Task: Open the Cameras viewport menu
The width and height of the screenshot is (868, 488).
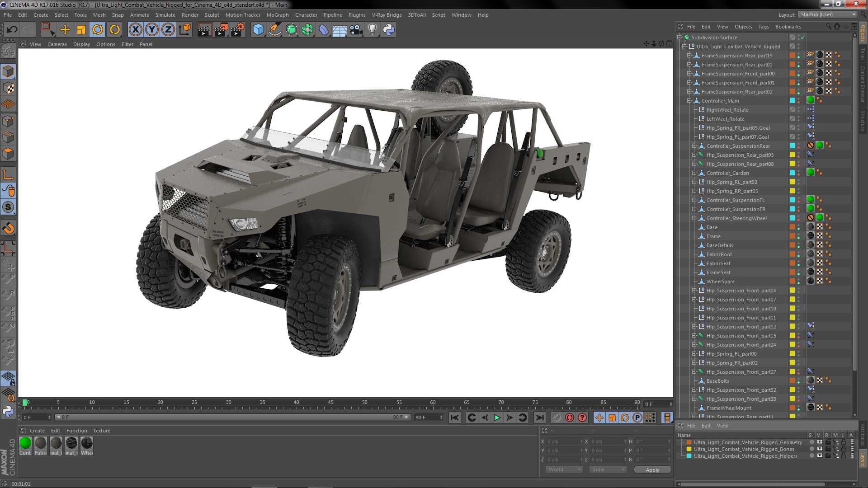Action: pos(57,44)
